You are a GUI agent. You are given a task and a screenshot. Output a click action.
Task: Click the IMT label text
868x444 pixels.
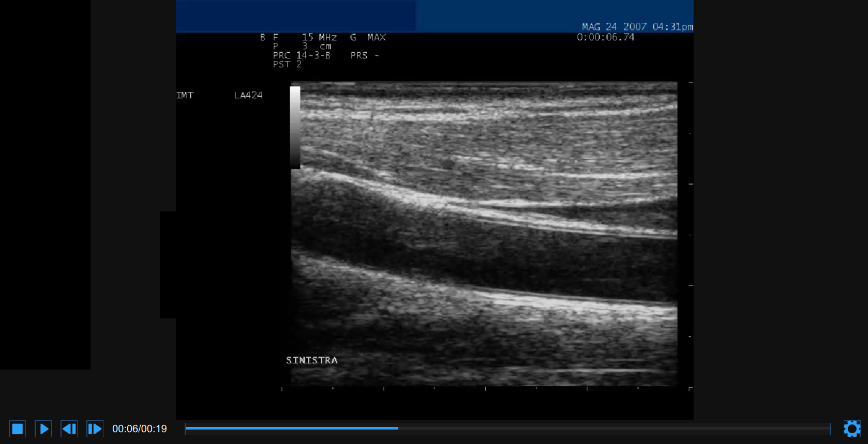coord(185,95)
